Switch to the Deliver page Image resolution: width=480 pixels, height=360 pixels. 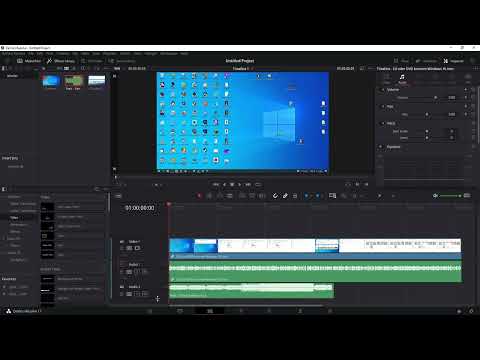coord(330,311)
